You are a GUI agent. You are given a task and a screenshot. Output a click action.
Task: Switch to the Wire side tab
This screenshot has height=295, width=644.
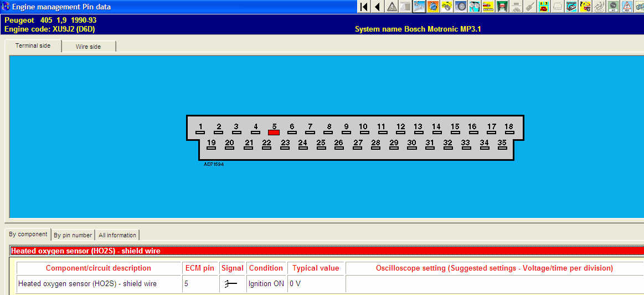point(88,47)
